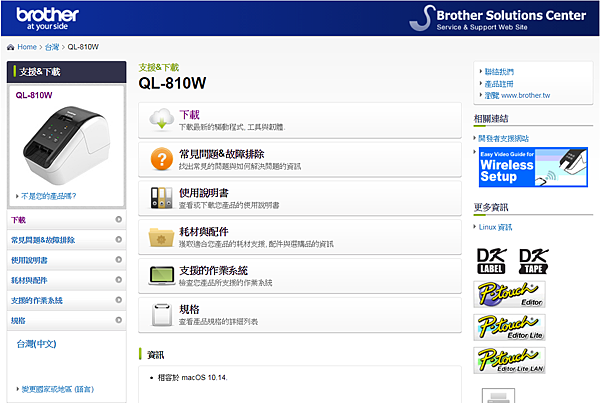Click the arrow button beside sidebar 下載

[x=119, y=219]
